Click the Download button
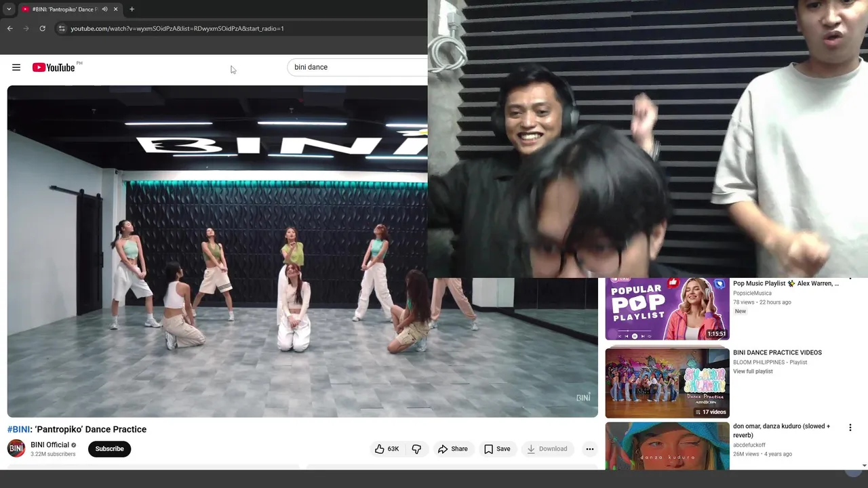868x488 pixels. [x=547, y=449]
